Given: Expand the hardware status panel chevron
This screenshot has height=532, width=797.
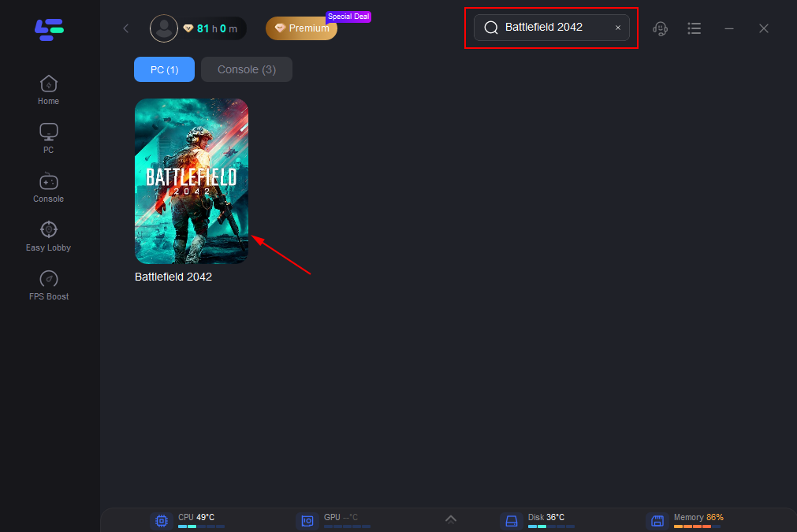Looking at the screenshot, I should (451, 519).
